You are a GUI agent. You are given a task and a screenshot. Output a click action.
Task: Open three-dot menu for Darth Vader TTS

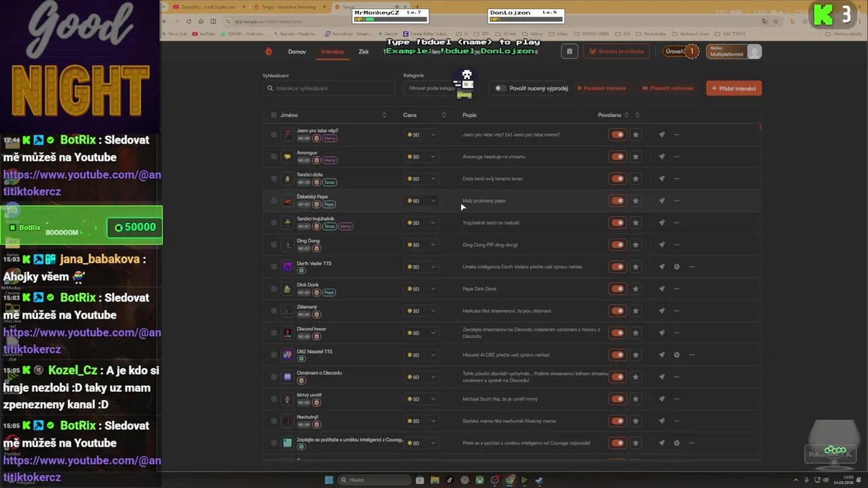pyautogui.click(x=692, y=267)
